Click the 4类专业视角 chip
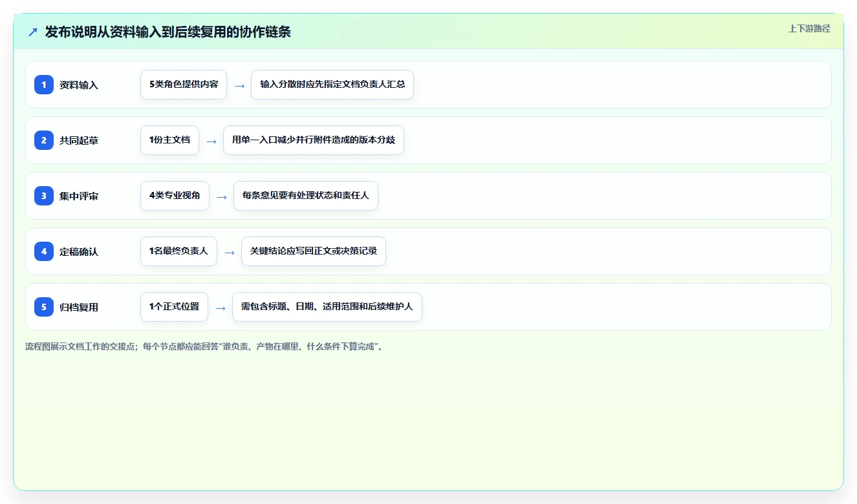This screenshot has width=857, height=504. [x=175, y=196]
